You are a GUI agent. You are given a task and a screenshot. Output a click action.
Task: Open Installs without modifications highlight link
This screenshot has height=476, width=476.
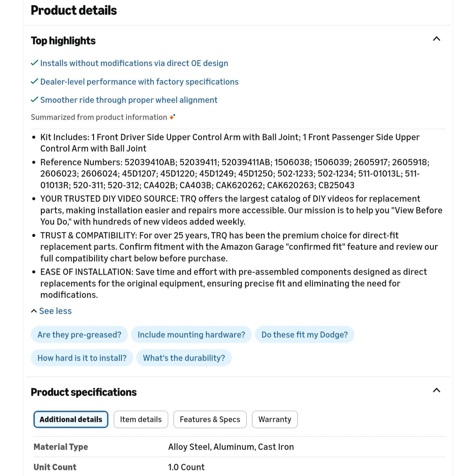coord(134,63)
